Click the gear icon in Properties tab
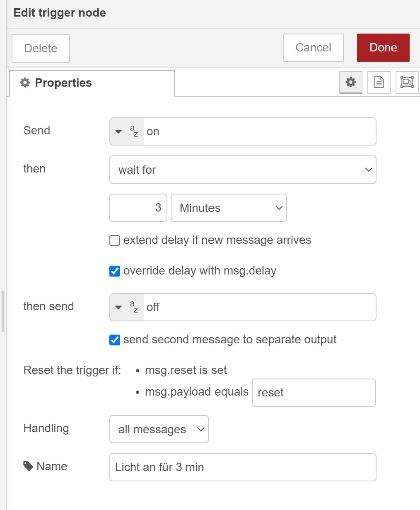This screenshot has height=510, width=420. click(25, 83)
